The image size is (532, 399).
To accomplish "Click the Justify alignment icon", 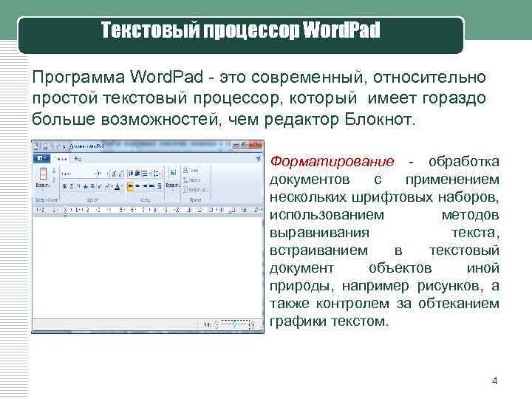I will click(x=151, y=186).
